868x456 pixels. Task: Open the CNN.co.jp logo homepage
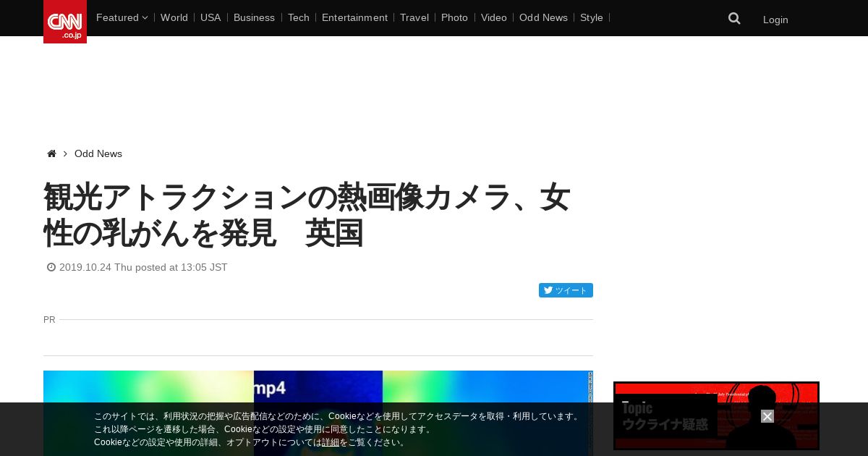click(x=65, y=22)
